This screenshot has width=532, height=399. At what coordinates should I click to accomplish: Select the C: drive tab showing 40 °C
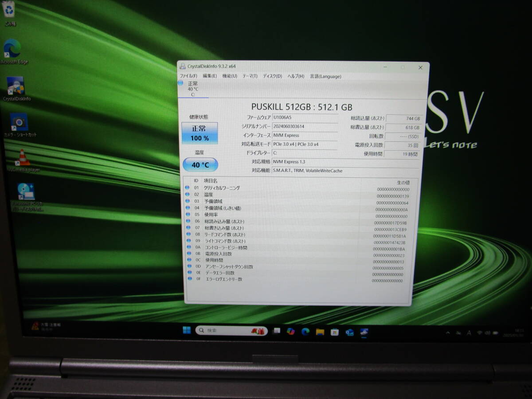click(x=193, y=89)
